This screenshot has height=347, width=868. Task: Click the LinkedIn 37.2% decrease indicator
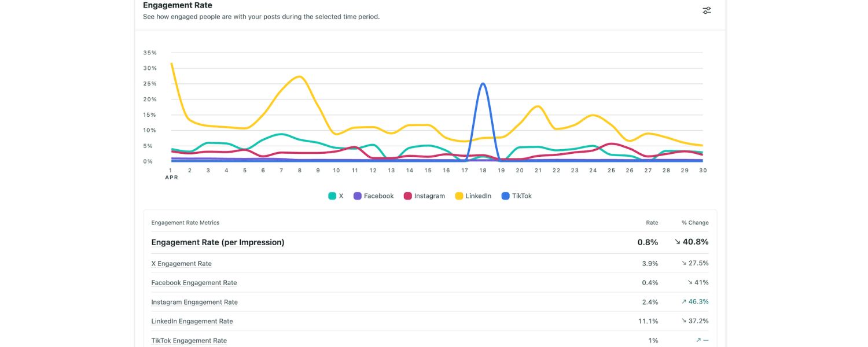pyautogui.click(x=694, y=321)
